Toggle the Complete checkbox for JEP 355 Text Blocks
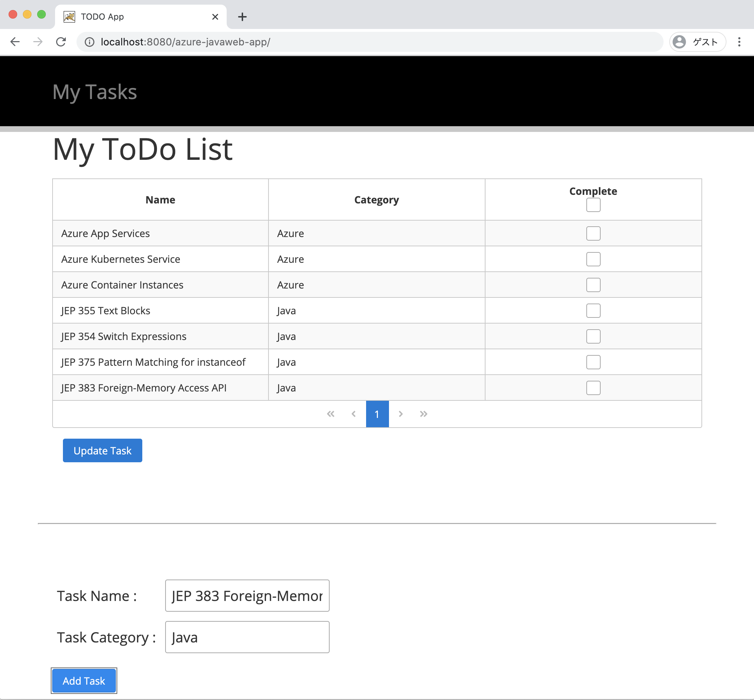This screenshot has height=700, width=754. click(x=593, y=310)
